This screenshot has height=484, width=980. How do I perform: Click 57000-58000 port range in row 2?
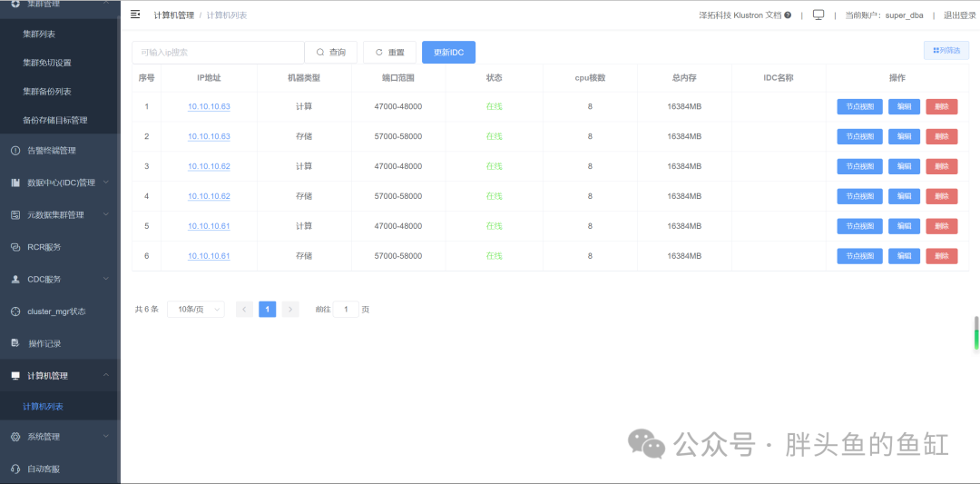pyautogui.click(x=398, y=136)
